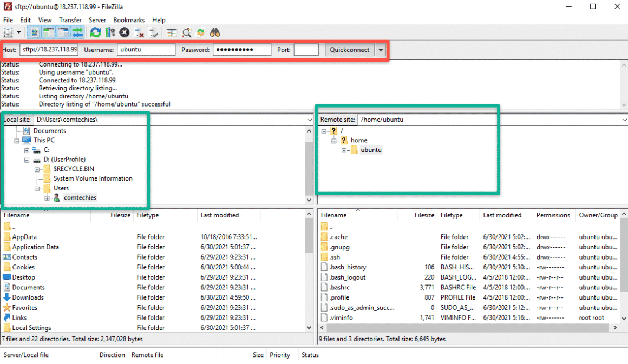Select the Links folder icon
628x364 pixels.
pos(7,317)
